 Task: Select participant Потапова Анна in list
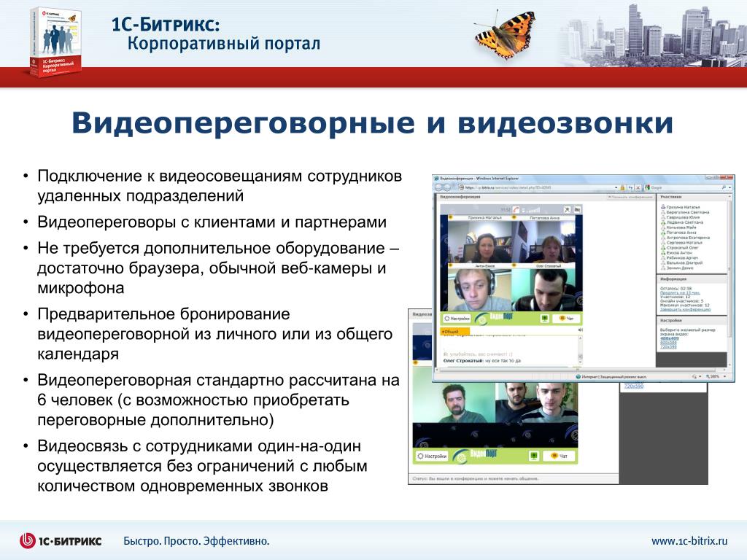pyautogui.click(x=678, y=233)
